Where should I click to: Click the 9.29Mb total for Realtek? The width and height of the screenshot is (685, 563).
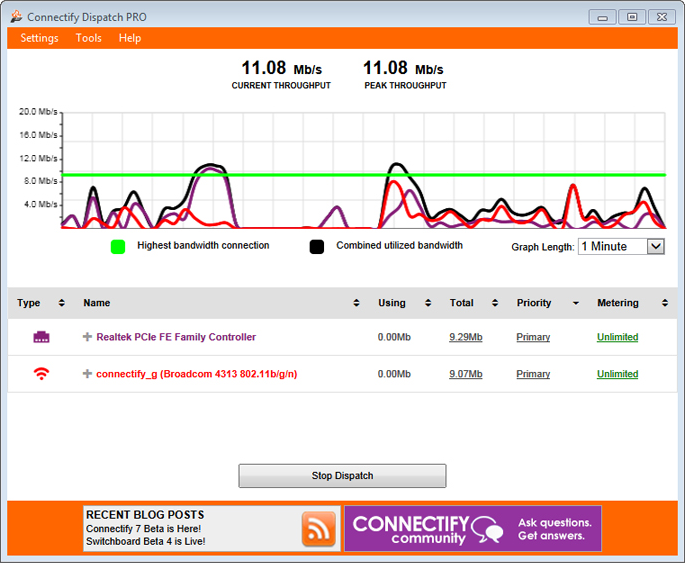click(x=465, y=338)
